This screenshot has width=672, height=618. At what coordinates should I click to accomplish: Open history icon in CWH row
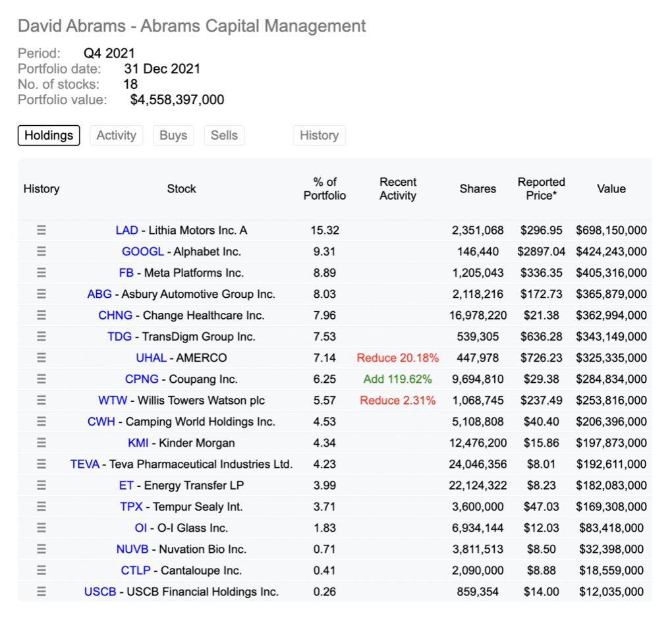point(41,421)
